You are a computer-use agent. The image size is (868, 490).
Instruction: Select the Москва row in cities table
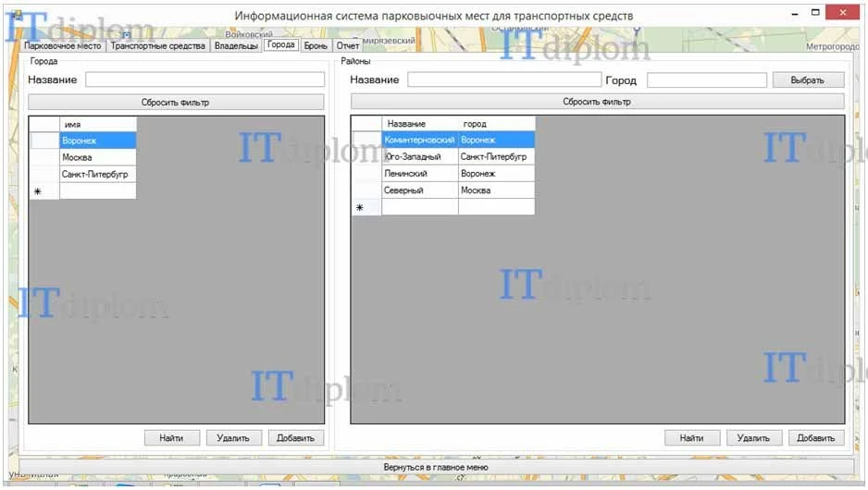pyautogui.click(x=97, y=157)
